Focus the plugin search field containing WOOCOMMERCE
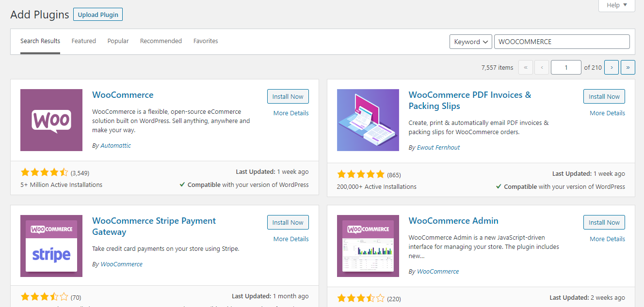The width and height of the screenshot is (644, 307). click(x=562, y=42)
